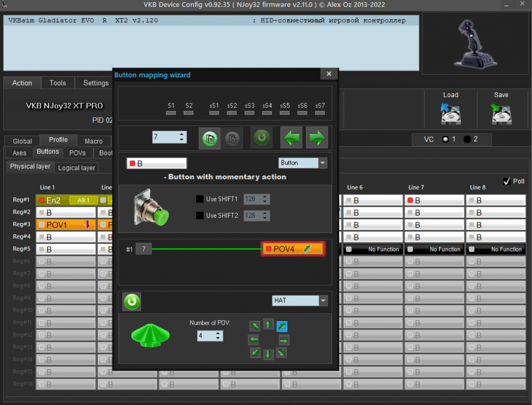Open the Button type dropdown
The image size is (532, 405).
tap(323, 163)
